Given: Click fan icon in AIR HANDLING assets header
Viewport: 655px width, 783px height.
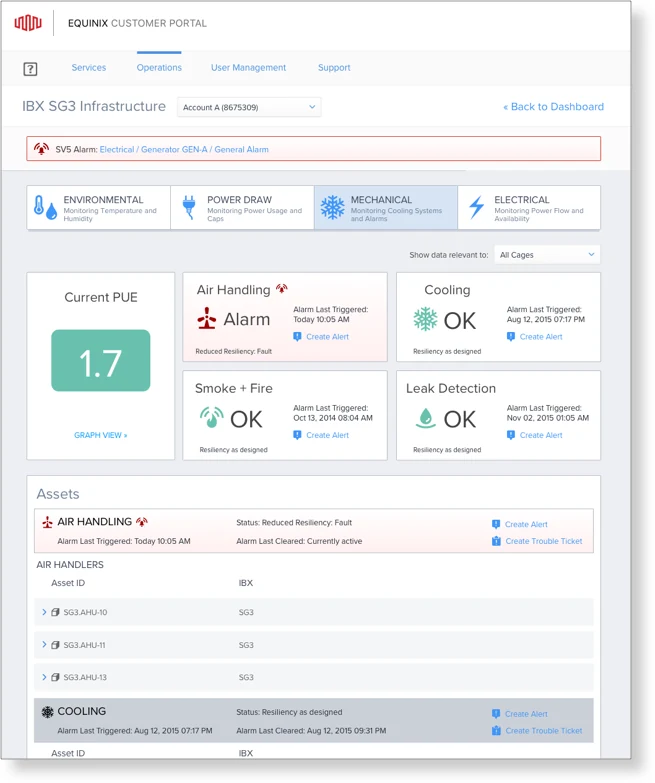Looking at the screenshot, I should [x=47, y=522].
